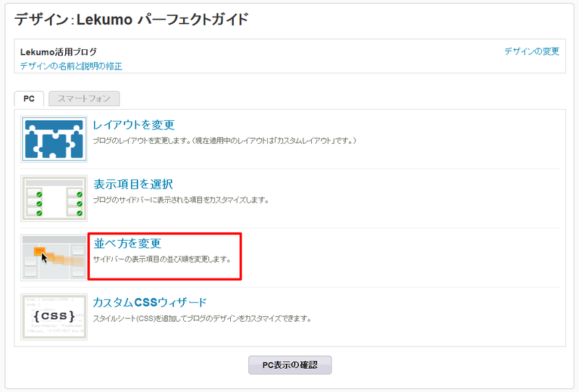Click the デザイン:Lekumo パーフェクトガイド page heading

point(132,20)
